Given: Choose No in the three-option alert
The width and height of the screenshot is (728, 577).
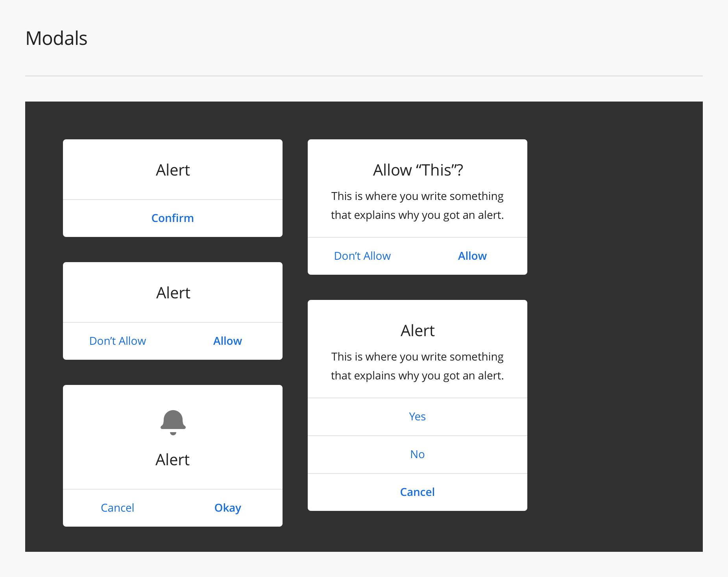Looking at the screenshot, I should click(x=417, y=454).
